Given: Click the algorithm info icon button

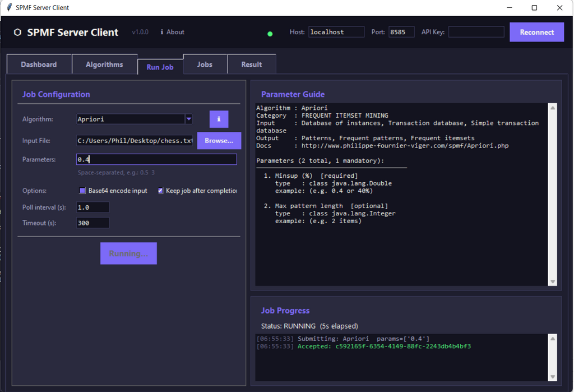Looking at the screenshot, I should [x=219, y=119].
